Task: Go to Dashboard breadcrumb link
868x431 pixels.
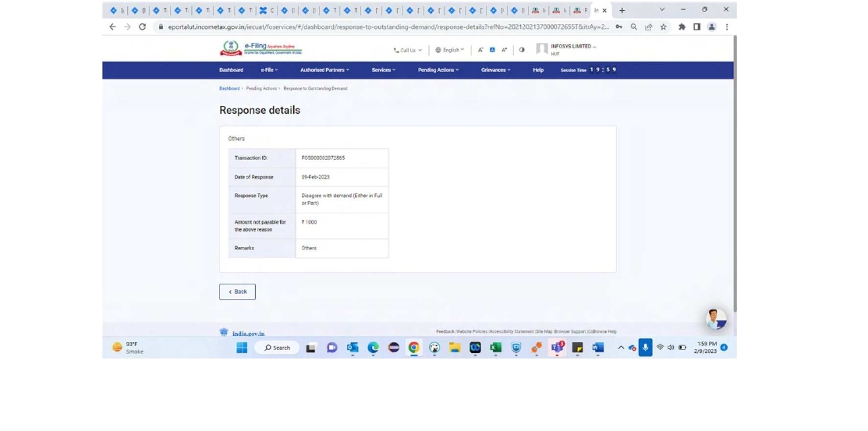Action: coord(229,89)
